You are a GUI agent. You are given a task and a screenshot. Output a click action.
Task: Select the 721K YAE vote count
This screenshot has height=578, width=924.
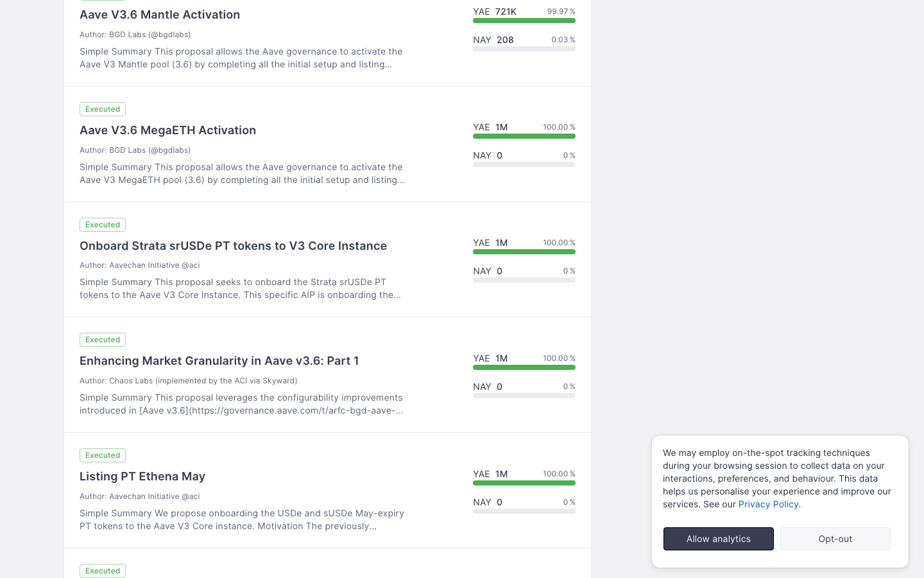point(506,11)
